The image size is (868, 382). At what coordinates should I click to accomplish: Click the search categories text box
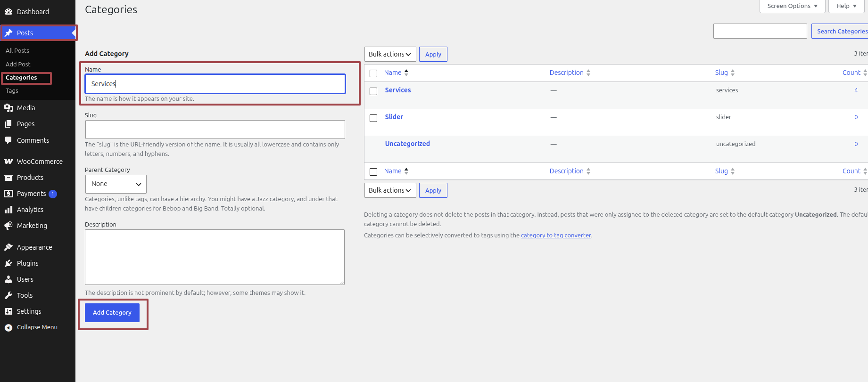[x=760, y=31]
